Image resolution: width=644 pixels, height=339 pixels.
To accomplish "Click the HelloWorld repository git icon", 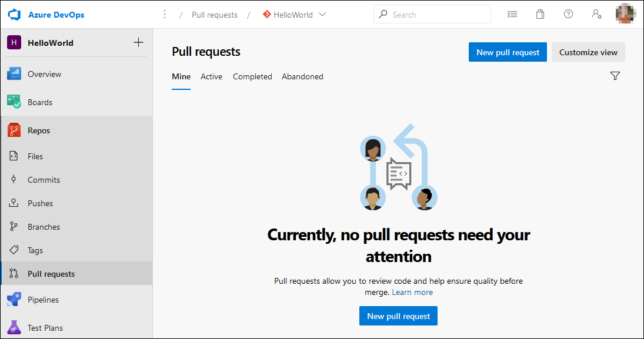I will 266,14.
